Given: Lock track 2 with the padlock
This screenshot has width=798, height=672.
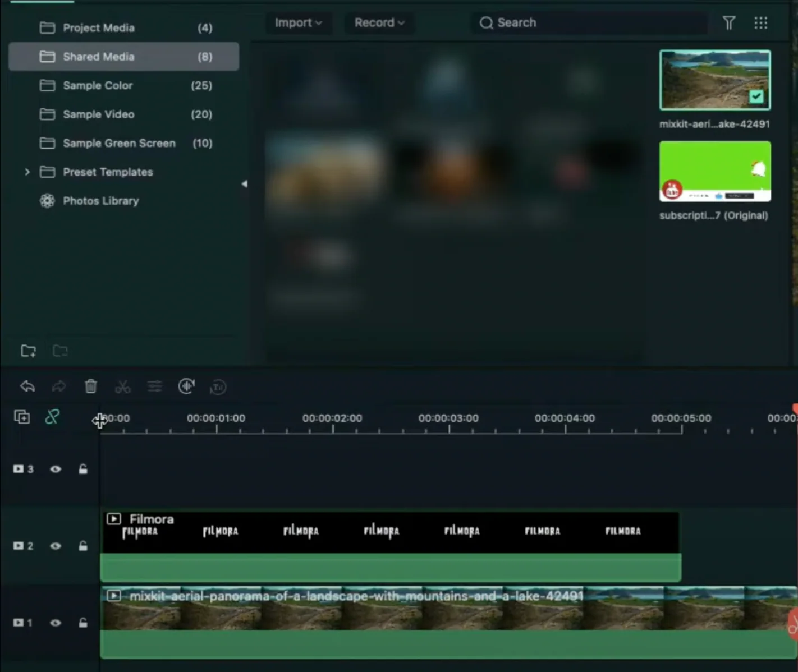Looking at the screenshot, I should [x=83, y=546].
